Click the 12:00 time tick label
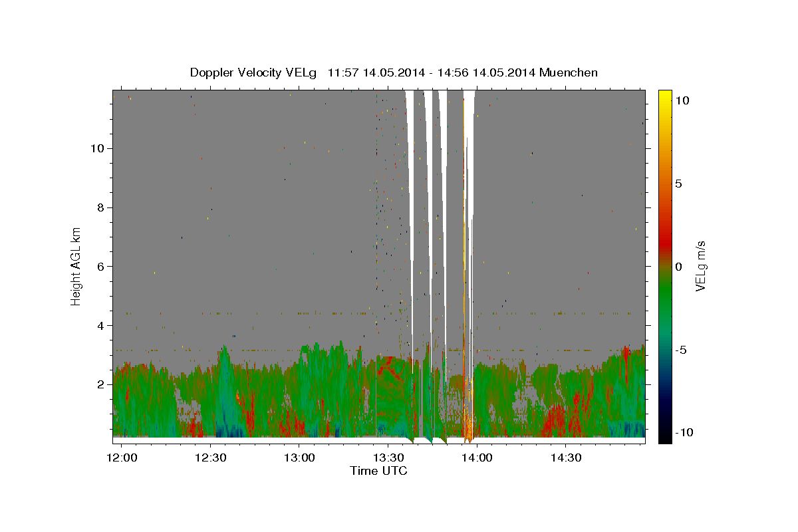 (x=122, y=458)
